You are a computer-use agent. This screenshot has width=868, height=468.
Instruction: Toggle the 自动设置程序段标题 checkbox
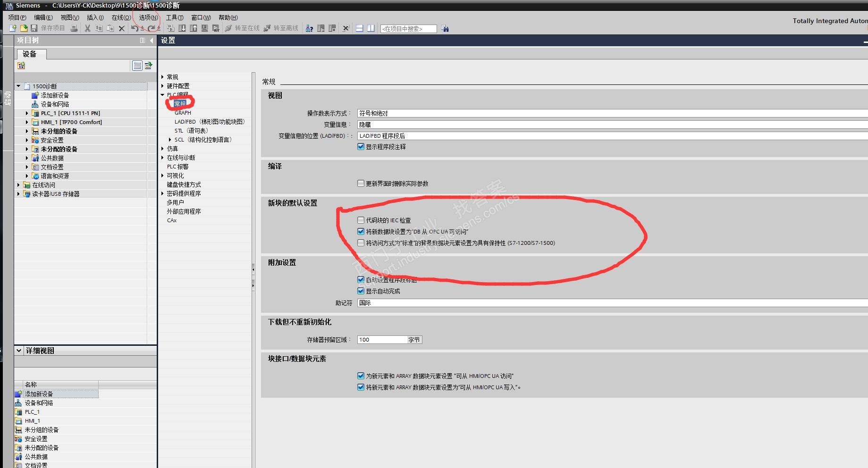361,280
